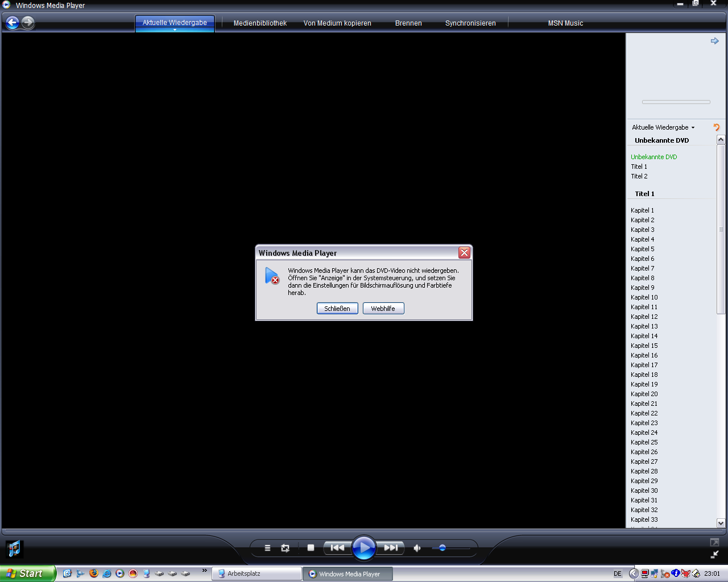Toggle the repeat loop icon
The height and width of the screenshot is (582, 728).
tap(285, 548)
